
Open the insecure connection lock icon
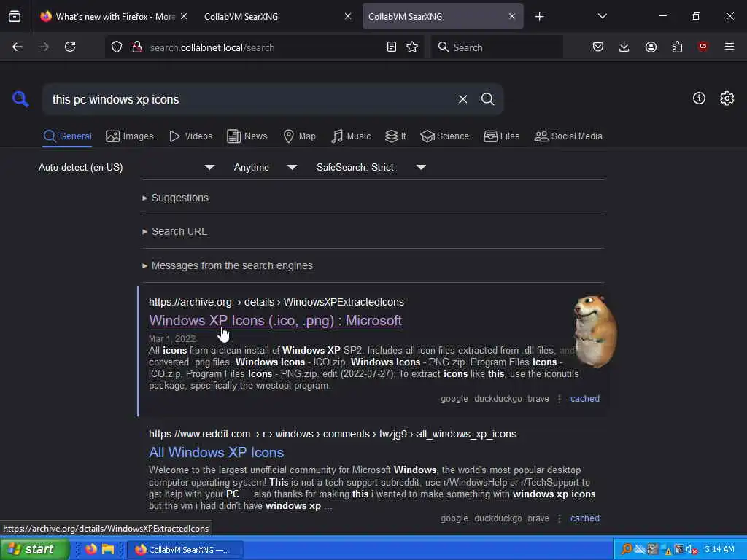(x=137, y=47)
